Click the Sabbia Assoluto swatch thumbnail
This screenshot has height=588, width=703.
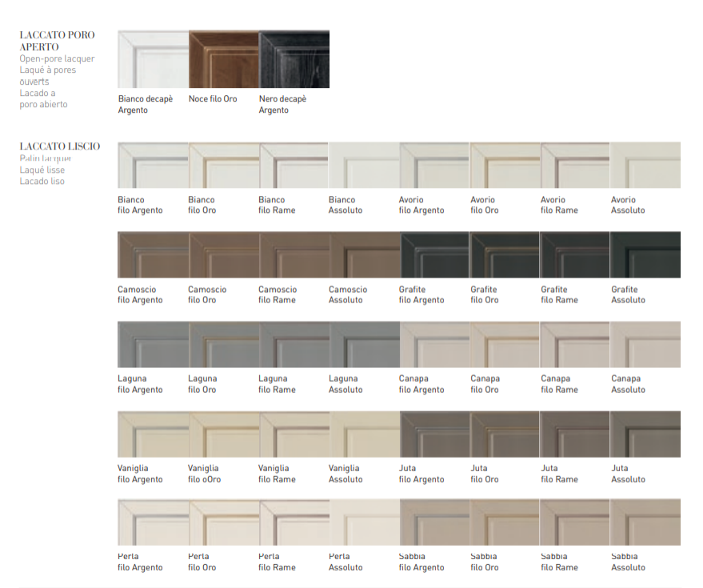tap(645, 522)
